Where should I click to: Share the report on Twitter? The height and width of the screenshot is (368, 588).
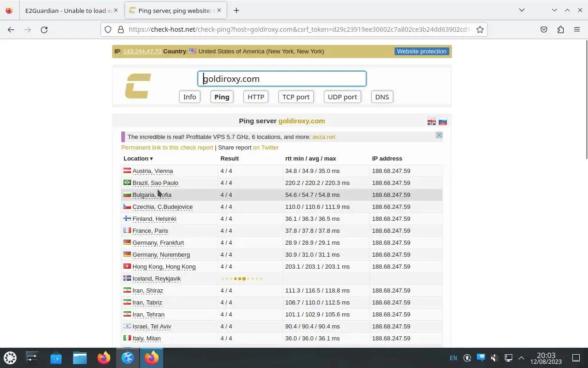[266, 148]
